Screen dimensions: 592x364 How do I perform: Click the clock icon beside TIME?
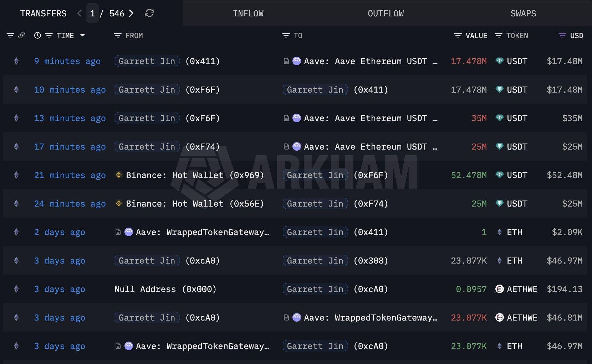pyautogui.click(x=37, y=36)
